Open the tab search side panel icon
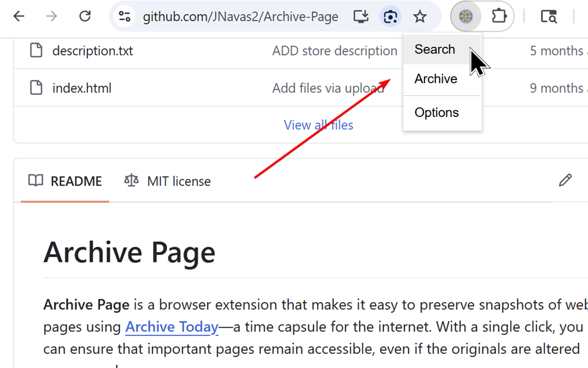The image size is (588, 368). tap(548, 17)
